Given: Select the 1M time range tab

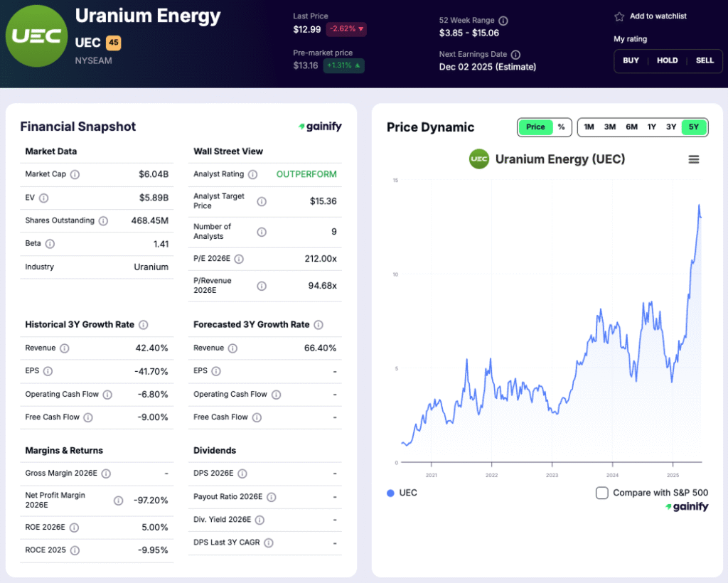Looking at the screenshot, I should [x=589, y=127].
